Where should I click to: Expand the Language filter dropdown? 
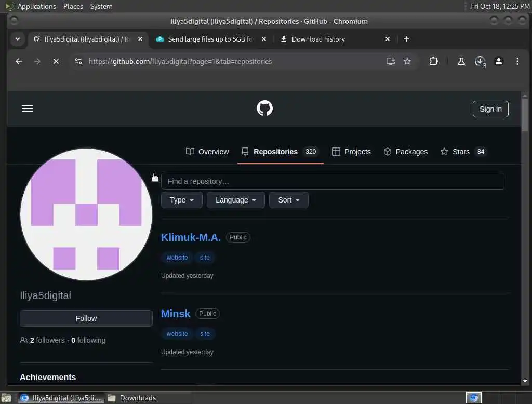[236, 200]
